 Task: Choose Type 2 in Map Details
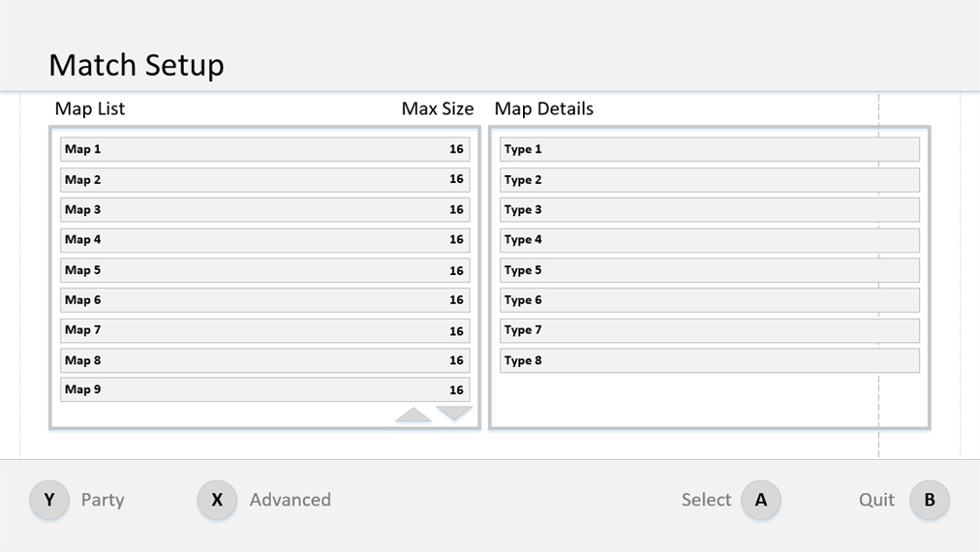[x=709, y=180]
